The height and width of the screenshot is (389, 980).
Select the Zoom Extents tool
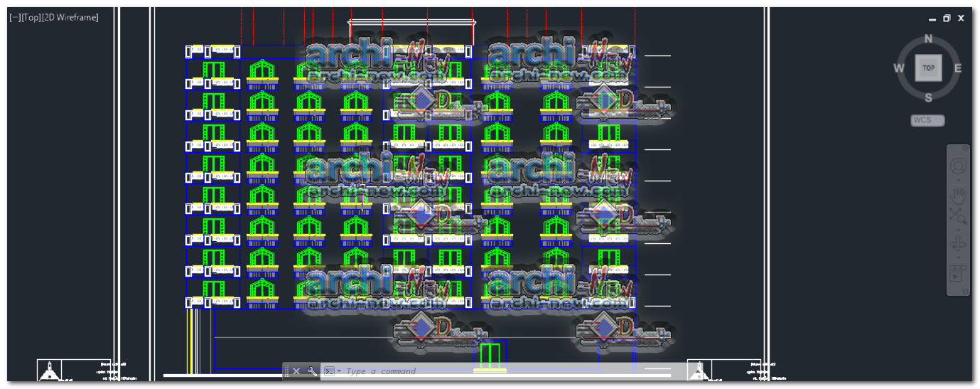(957, 217)
